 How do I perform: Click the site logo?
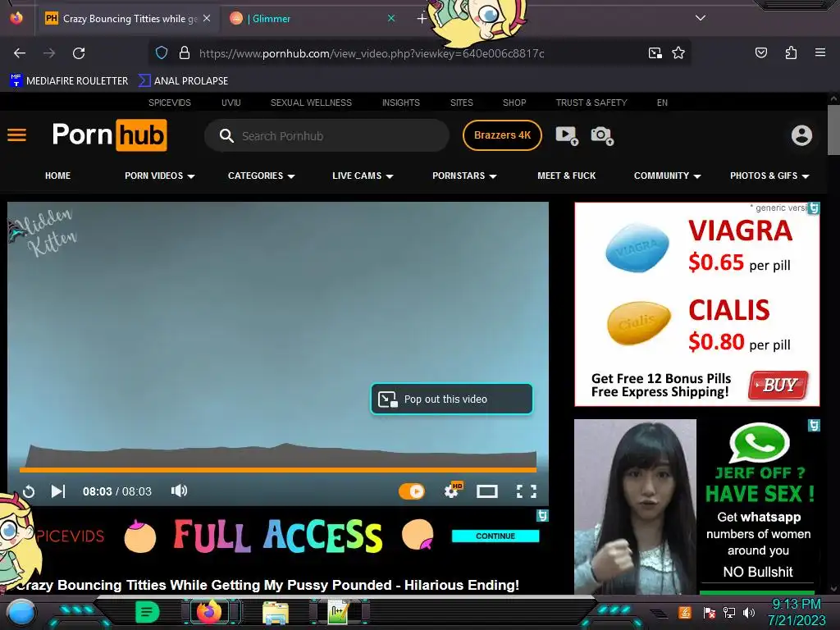pos(110,135)
